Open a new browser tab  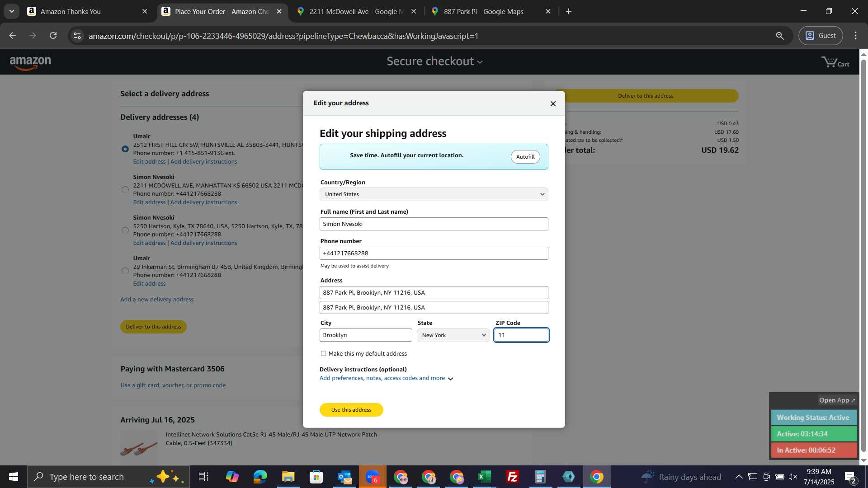(569, 11)
